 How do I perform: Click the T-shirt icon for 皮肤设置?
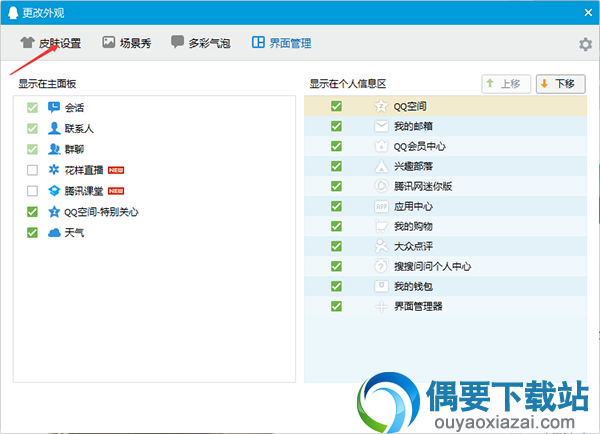[x=27, y=42]
